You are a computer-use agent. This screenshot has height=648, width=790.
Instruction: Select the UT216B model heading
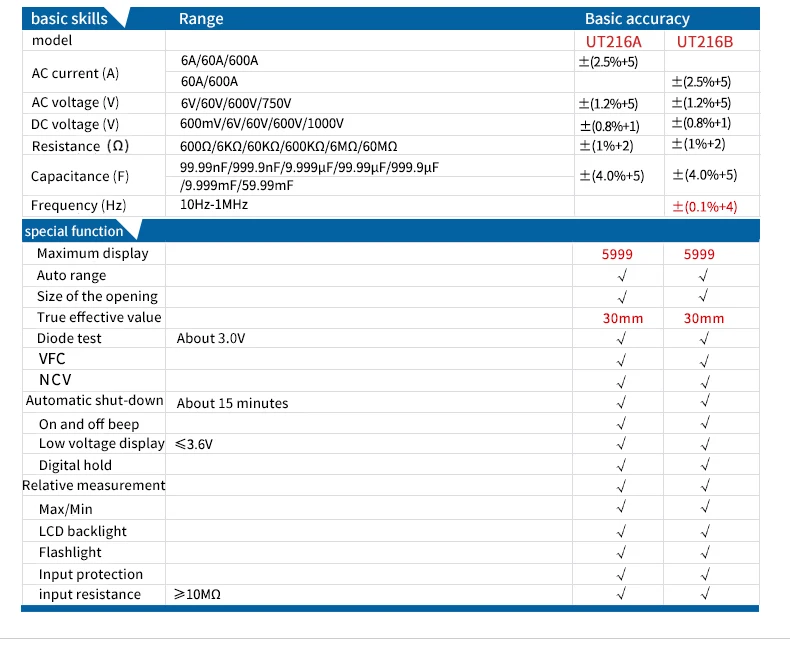(705, 41)
